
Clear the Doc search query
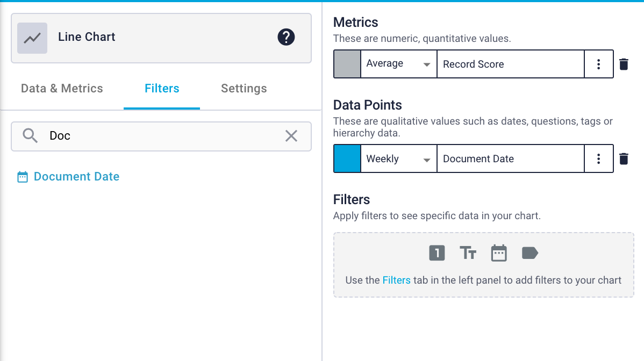[291, 136]
